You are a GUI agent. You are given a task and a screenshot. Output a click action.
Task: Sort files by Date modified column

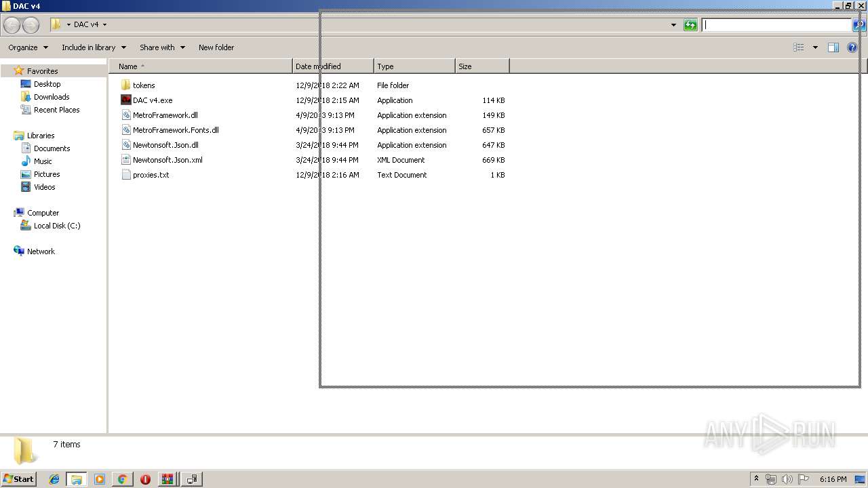pyautogui.click(x=333, y=66)
